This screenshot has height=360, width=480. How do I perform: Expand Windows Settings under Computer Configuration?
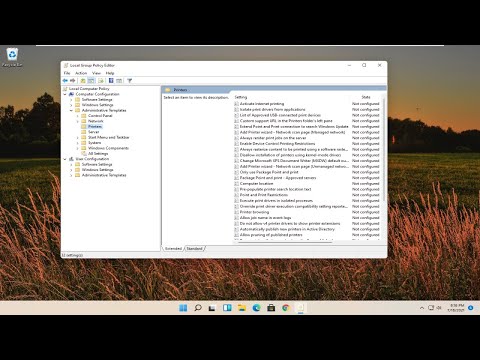[71, 105]
